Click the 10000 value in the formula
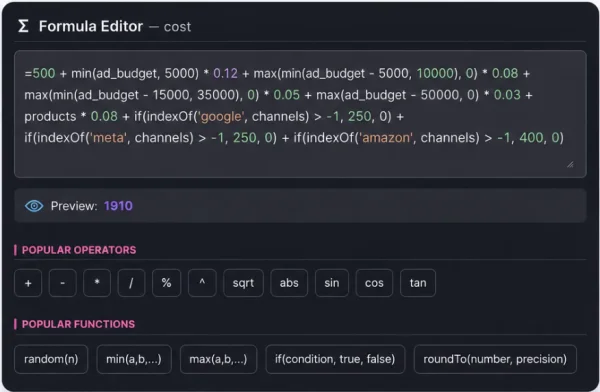 pos(435,73)
